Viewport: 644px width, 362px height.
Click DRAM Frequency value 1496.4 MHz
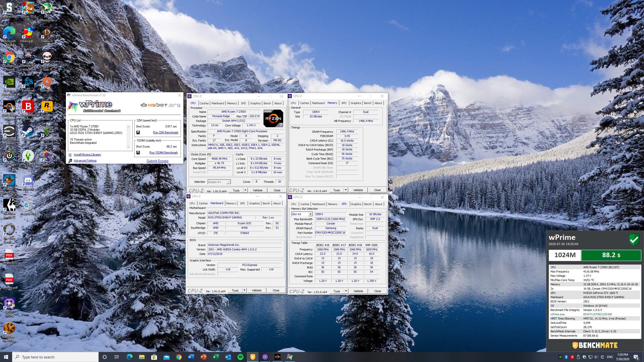[x=347, y=132]
